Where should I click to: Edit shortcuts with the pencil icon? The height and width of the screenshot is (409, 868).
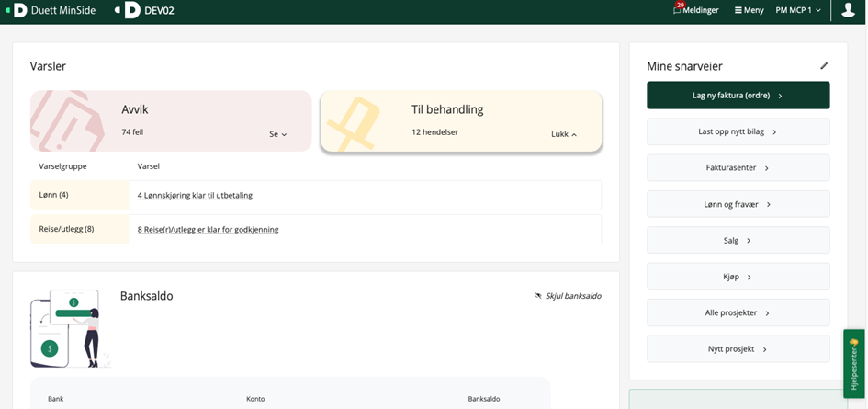click(824, 66)
